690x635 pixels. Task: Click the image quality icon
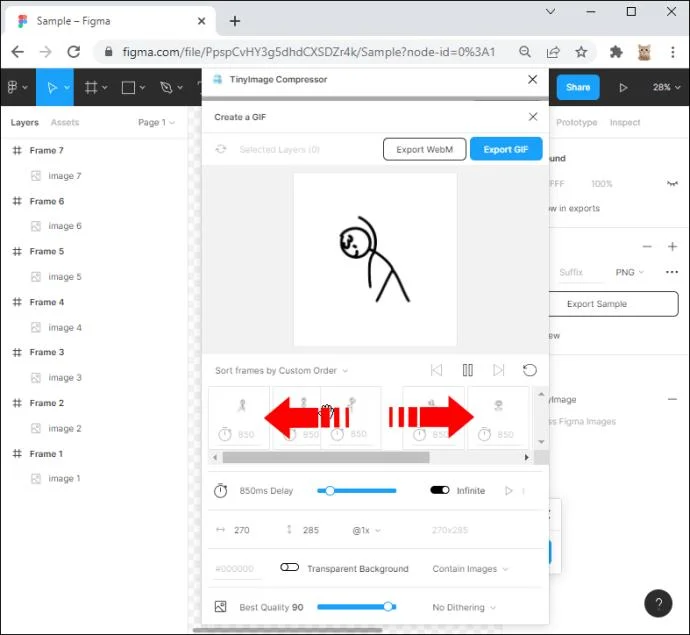point(220,606)
